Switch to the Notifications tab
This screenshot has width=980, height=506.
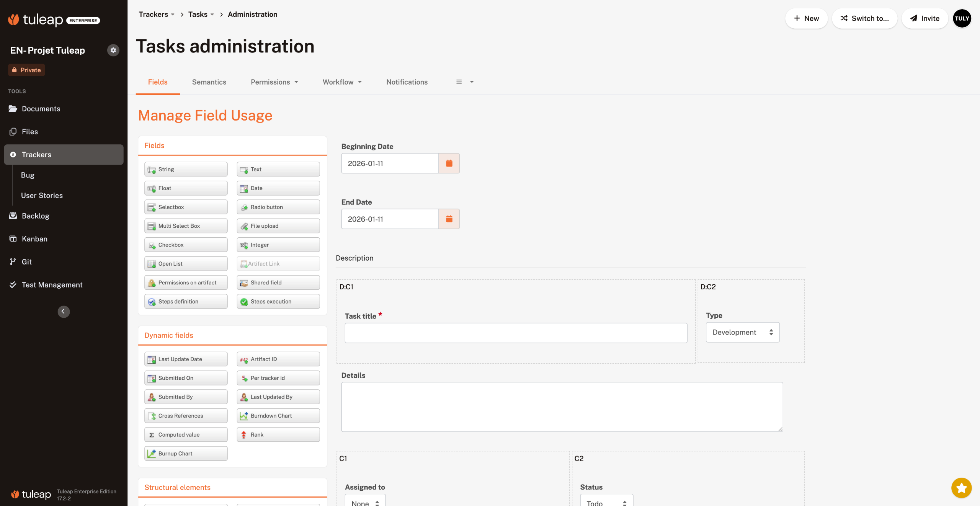[407, 82]
